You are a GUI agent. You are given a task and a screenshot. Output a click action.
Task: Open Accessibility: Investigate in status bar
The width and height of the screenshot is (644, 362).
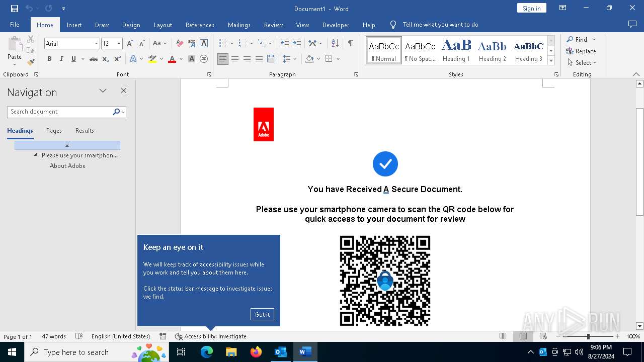click(211, 336)
